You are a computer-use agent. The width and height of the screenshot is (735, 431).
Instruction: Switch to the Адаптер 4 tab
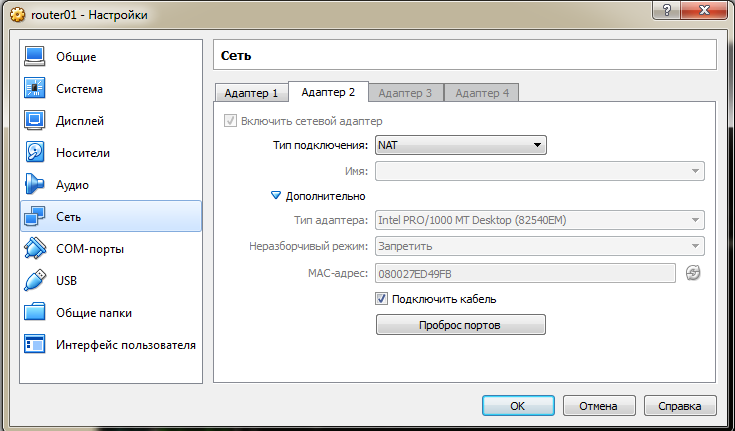482,93
